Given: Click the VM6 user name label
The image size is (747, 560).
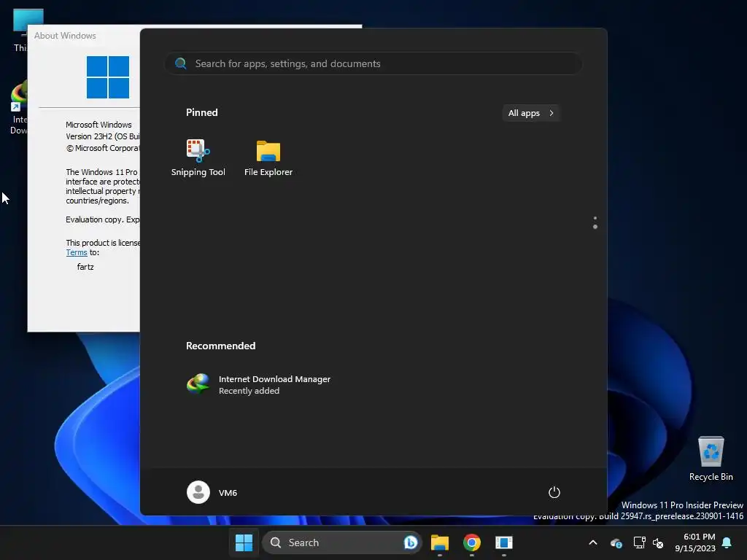Looking at the screenshot, I should tap(228, 493).
